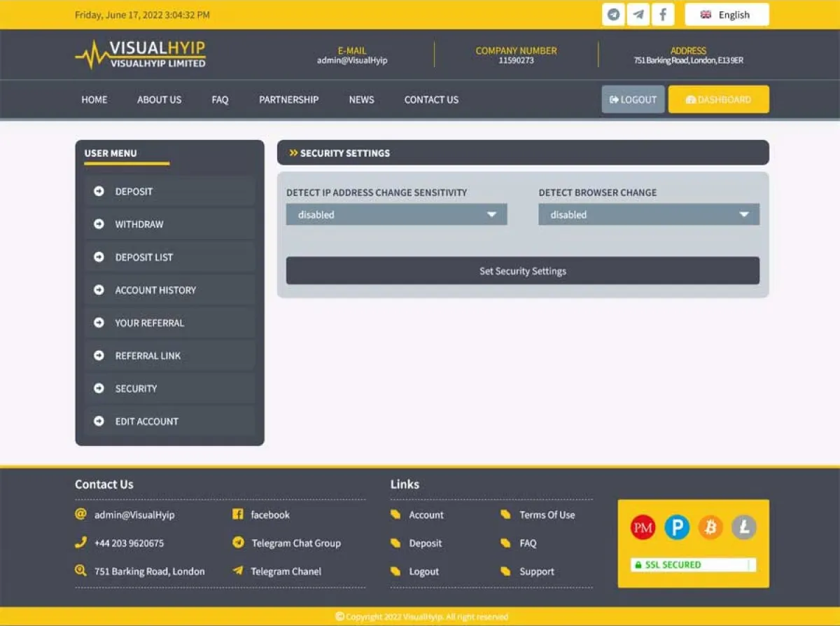Open Referral Link in user menu
The width and height of the screenshot is (840, 626).
170,356
